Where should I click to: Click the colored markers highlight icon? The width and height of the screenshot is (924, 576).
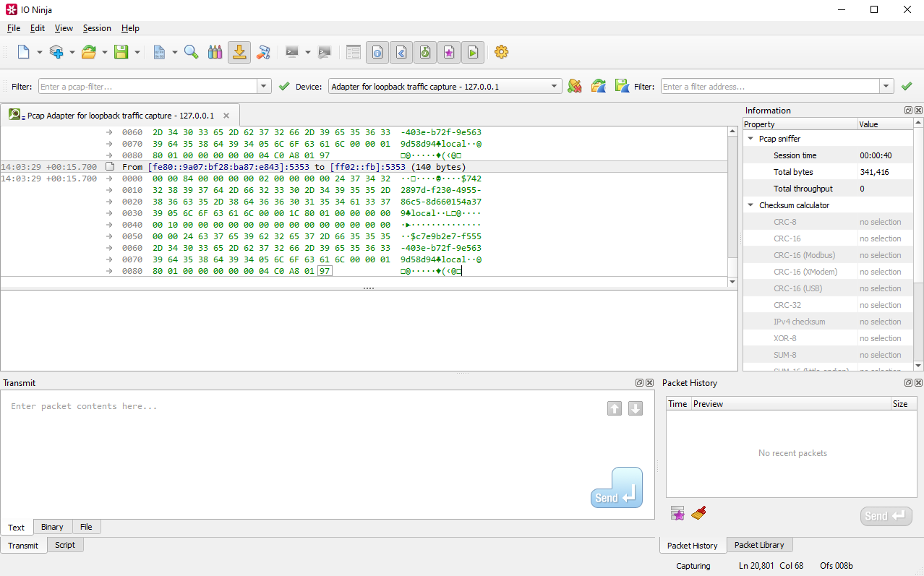[215, 52]
